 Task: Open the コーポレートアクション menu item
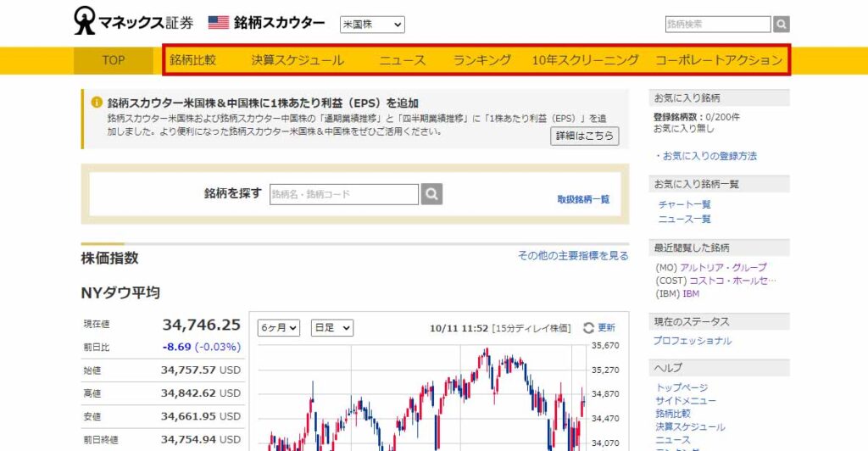click(x=719, y=60)
